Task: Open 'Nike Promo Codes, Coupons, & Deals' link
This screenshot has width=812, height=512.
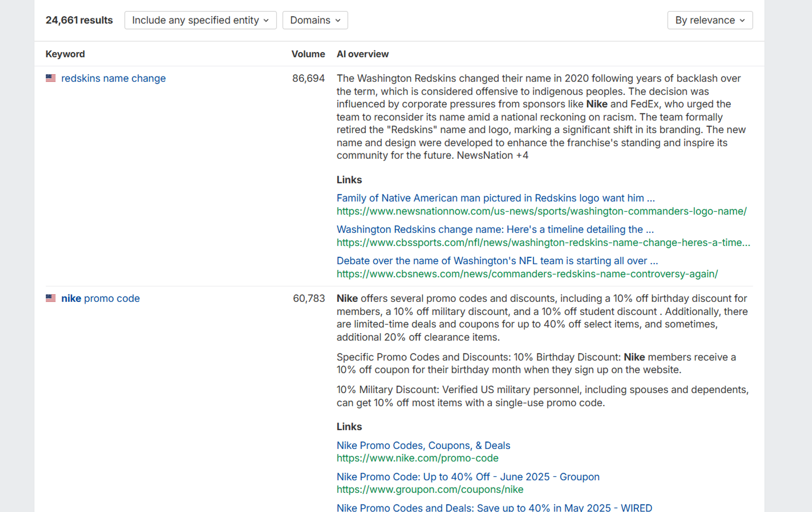Action: point(423,445)
